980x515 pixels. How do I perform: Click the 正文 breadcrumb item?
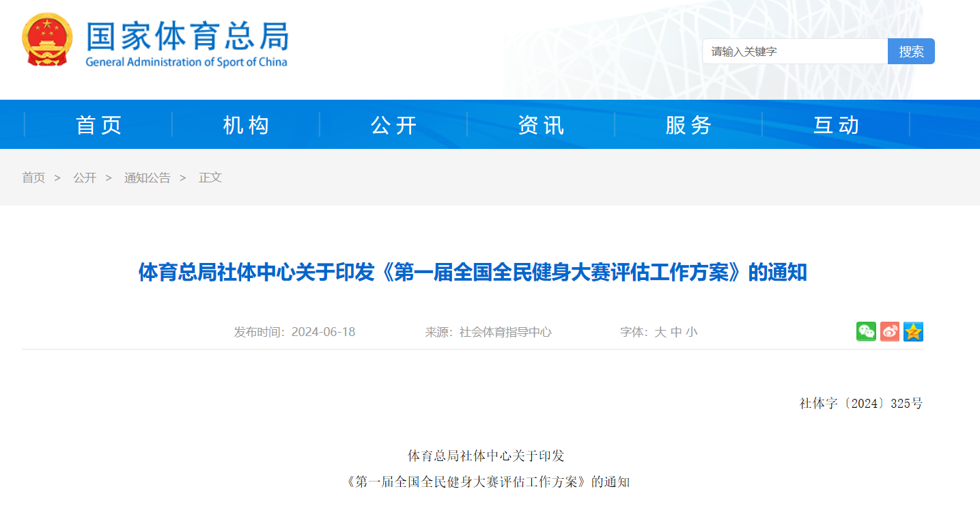pyautogui.click(x=210, y=178)
